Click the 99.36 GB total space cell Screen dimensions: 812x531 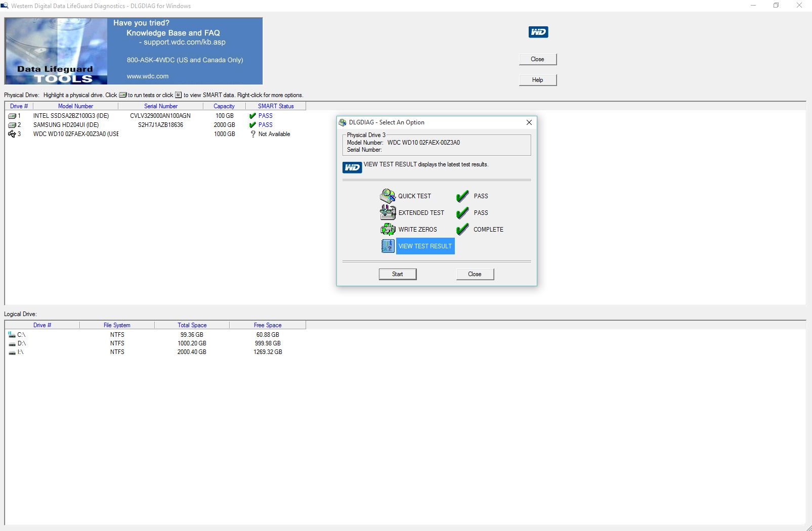click(x=192, y=335)
